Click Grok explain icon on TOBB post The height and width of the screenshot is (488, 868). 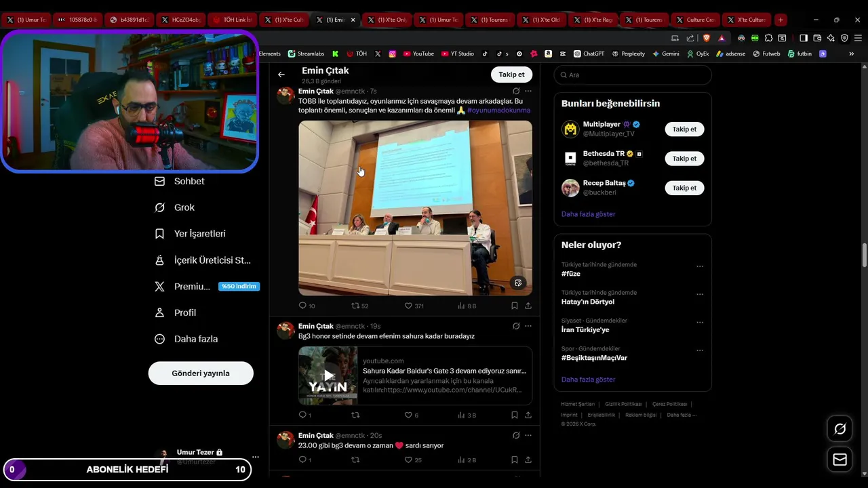(516, 91)
